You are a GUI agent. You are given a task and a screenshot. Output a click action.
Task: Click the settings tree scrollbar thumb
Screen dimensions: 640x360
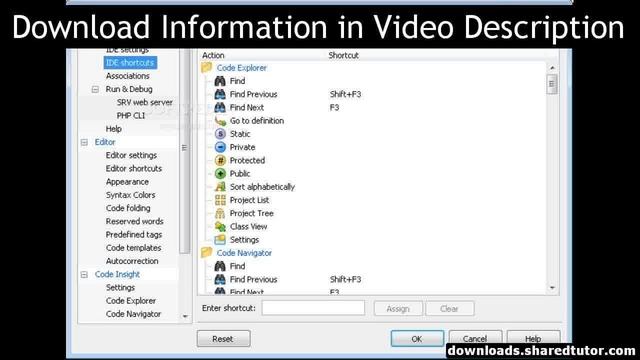(x=184, y=151)
